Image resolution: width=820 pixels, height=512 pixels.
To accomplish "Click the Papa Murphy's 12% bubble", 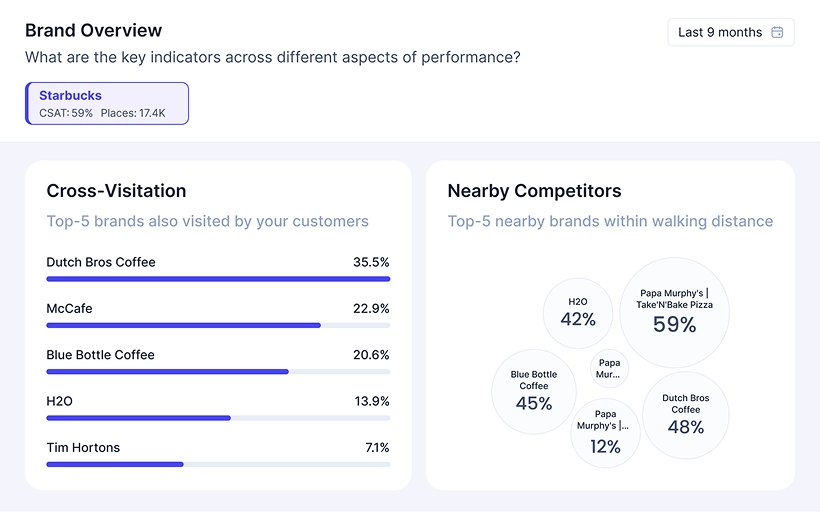I will click(605, 433).
